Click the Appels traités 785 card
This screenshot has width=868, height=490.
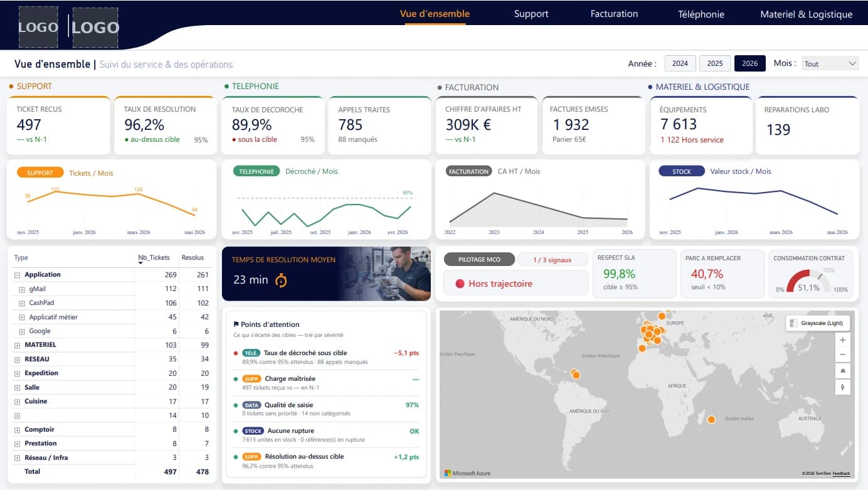[x=380, y=125]
